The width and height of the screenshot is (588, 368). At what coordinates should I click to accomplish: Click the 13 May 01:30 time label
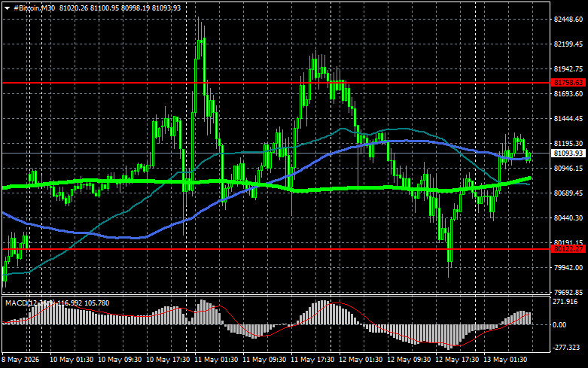coord(505,360)
